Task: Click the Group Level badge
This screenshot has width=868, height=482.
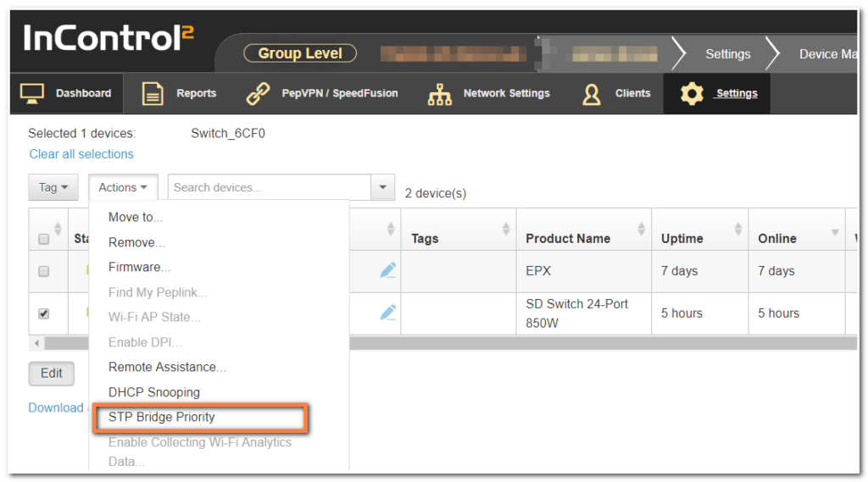Action: point(300,53)
